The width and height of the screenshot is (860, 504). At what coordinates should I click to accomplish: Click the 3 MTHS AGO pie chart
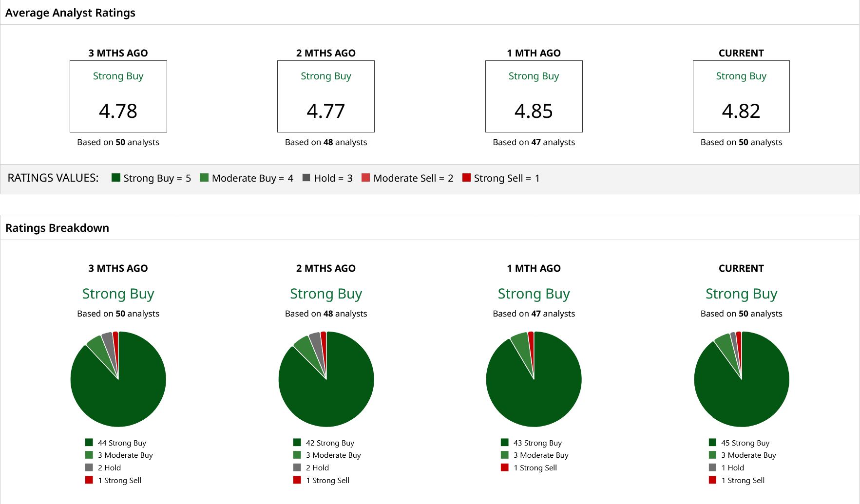pos(118,379)
